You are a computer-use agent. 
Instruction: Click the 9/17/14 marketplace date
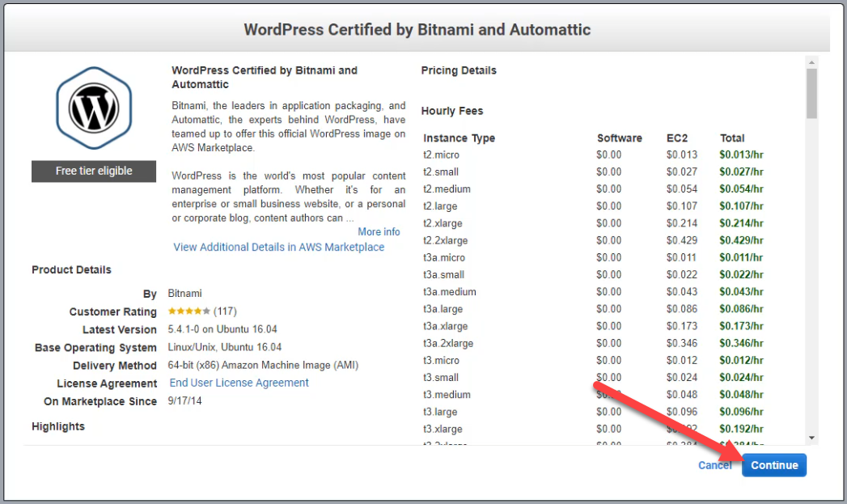pos(184,400)
